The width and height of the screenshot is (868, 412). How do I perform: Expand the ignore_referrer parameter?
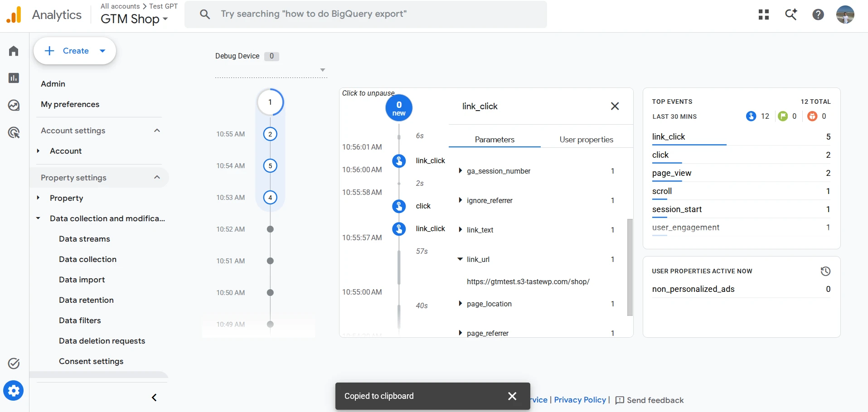pyautogui.click(x=460, y=200)
